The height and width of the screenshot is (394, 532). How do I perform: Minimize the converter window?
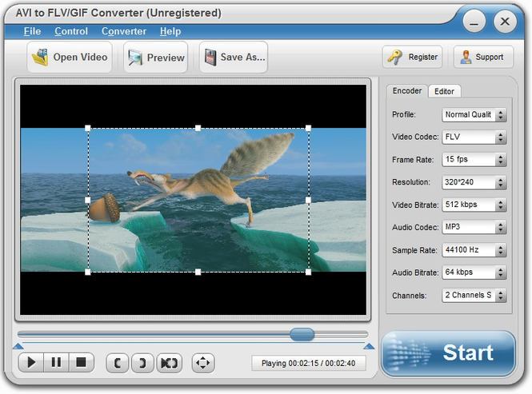tap(474, 22)
